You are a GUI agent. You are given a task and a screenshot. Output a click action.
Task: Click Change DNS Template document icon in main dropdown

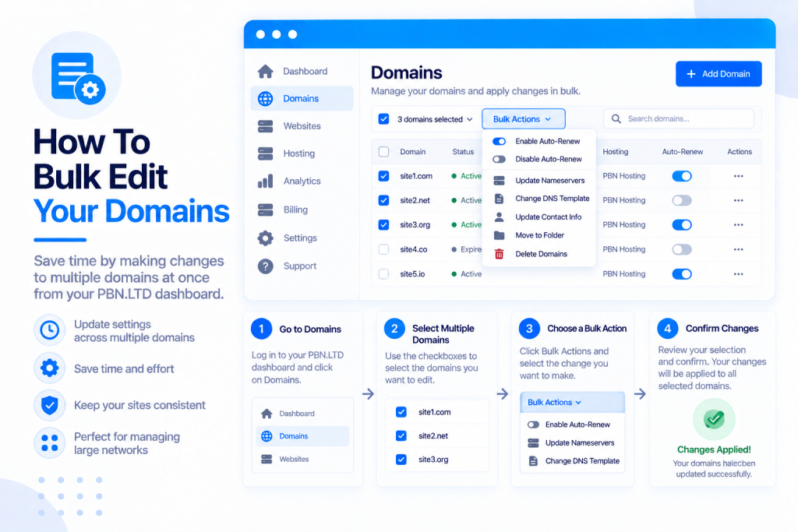pyautogui.click(x=500, y=199)
